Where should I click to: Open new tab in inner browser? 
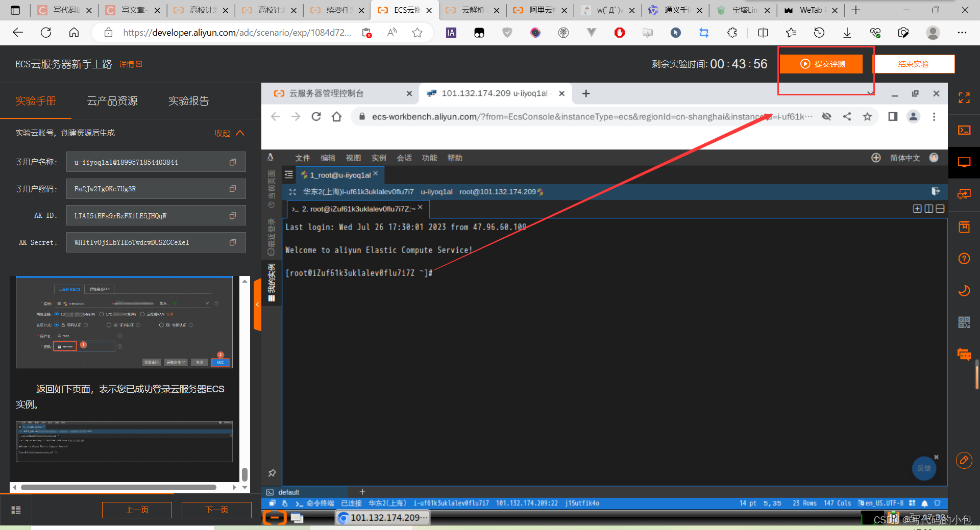586,93
